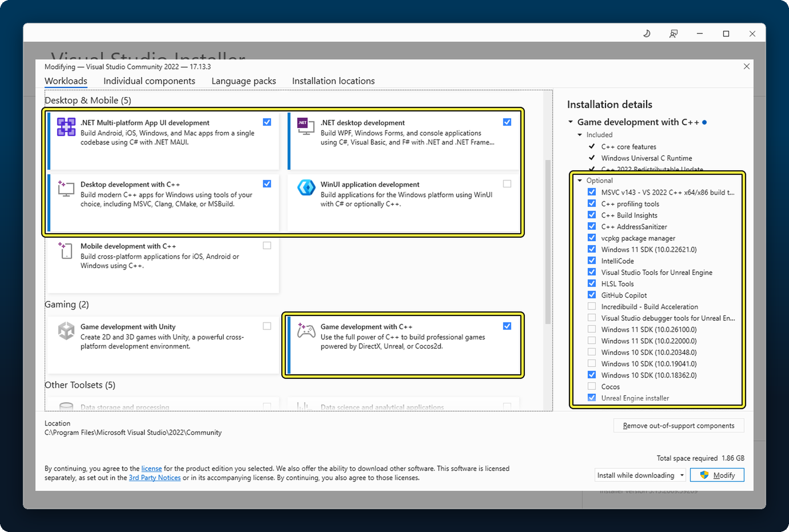Switch to Language packs tab
789x532 pixels.
[x=244, y=81]
